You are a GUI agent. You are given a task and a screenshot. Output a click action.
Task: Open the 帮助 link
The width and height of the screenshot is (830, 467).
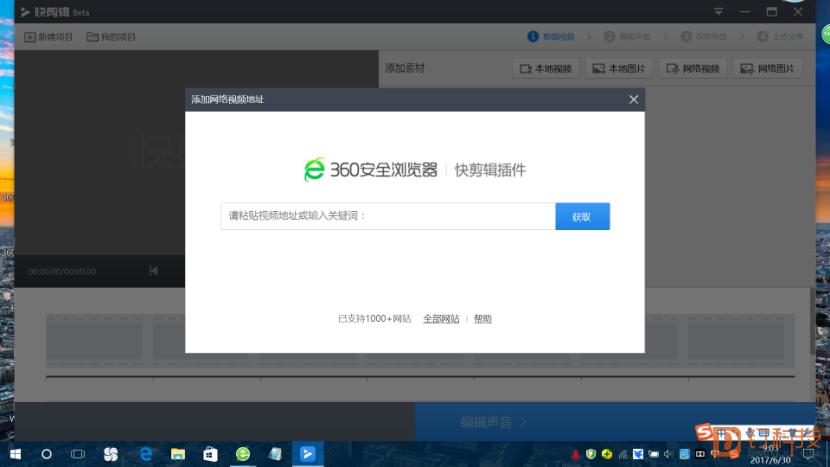pos(482,319)
